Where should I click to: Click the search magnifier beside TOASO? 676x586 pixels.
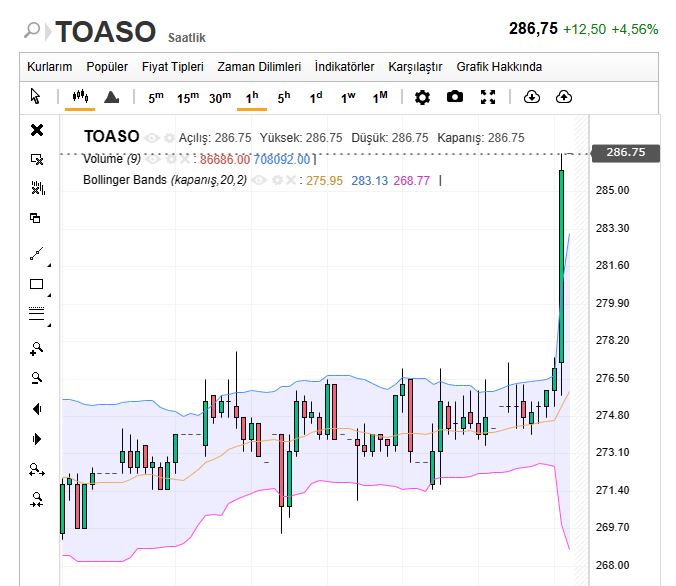[x=31, y=30]
